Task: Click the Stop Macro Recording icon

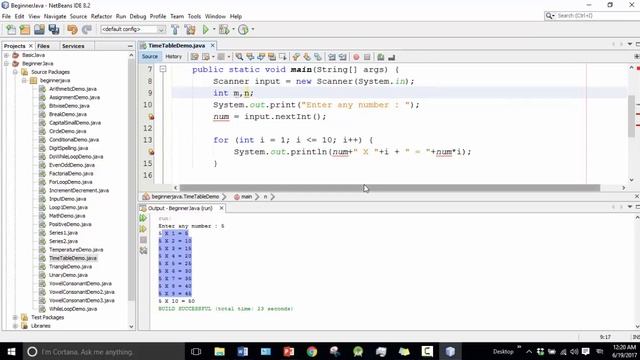Action: [367, 57]
